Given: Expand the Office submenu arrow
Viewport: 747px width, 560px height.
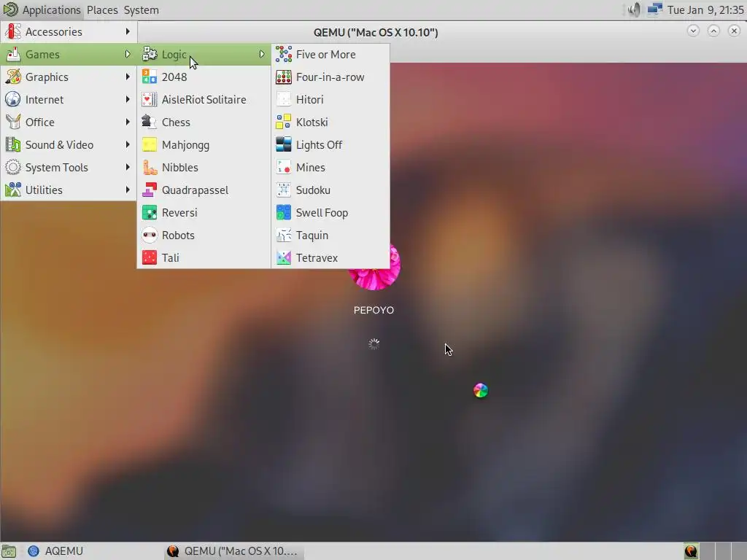Looking at the screenshot, I should [x=128, y=122].
